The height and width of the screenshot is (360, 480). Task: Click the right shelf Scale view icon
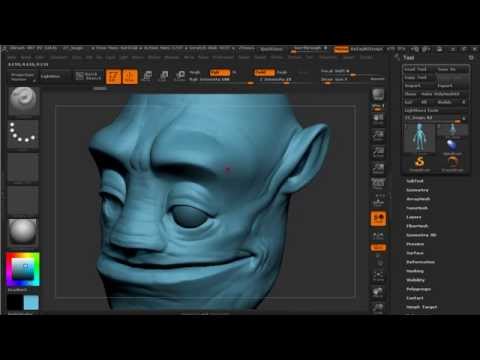click(378, 308)
